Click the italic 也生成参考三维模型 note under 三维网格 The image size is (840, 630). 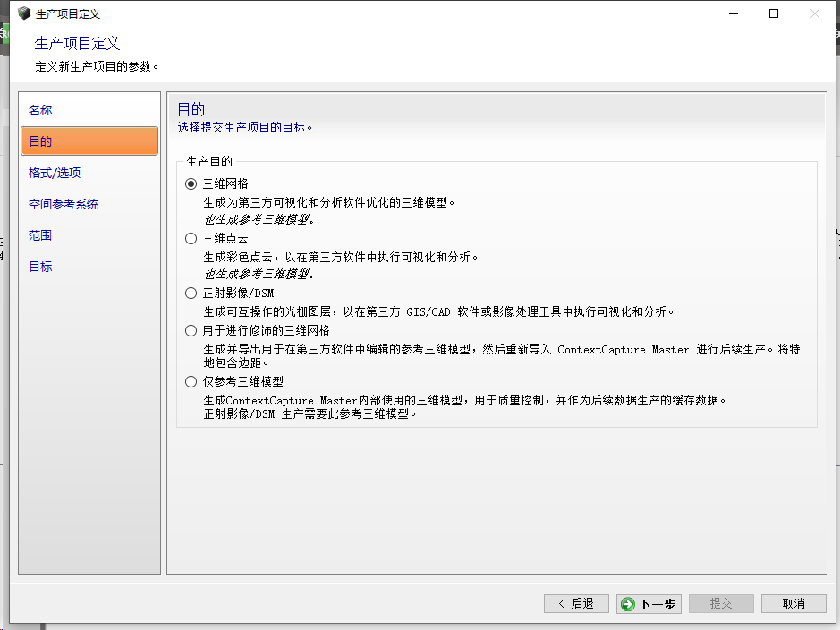pos(259,219)
